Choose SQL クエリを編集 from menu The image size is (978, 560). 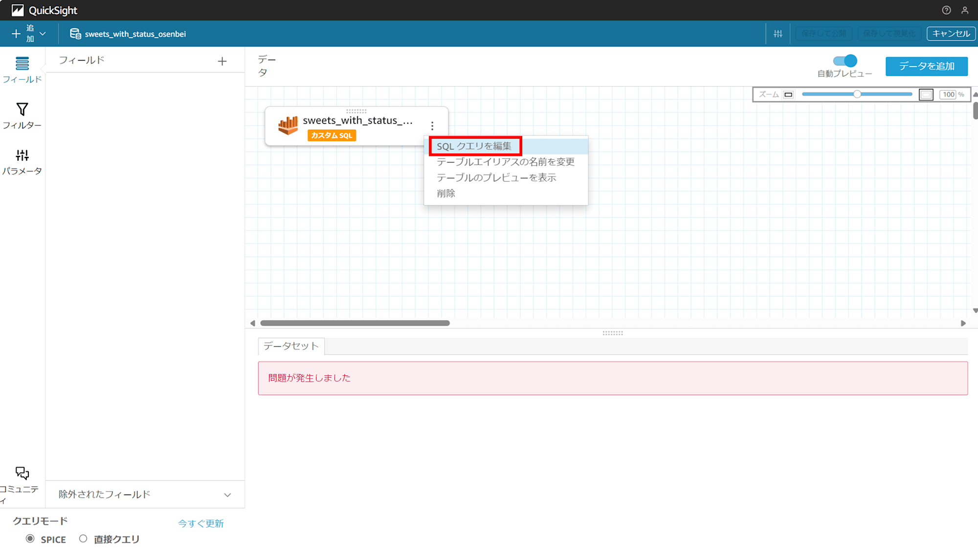click(x=506, y=146)
